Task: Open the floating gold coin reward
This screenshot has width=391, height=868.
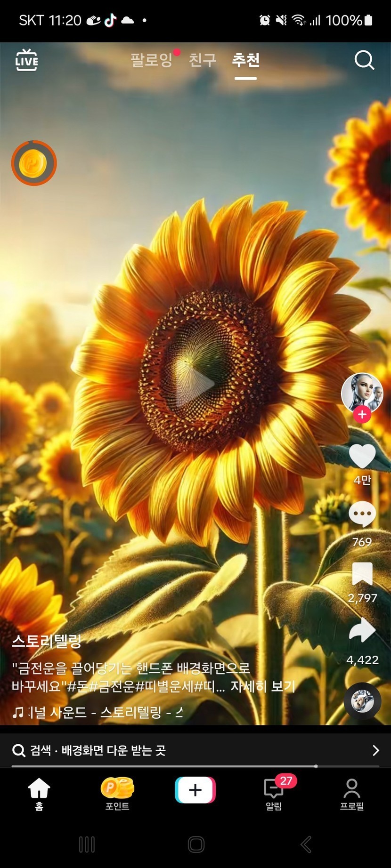Action: pos(34,163)
